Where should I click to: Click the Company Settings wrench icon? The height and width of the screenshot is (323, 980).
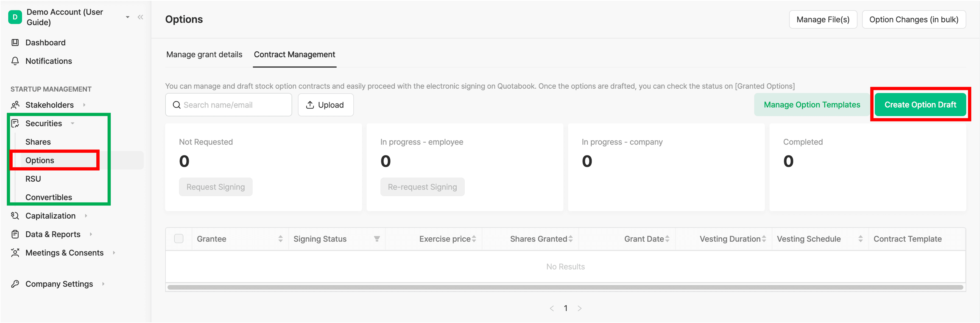point(15,284)
